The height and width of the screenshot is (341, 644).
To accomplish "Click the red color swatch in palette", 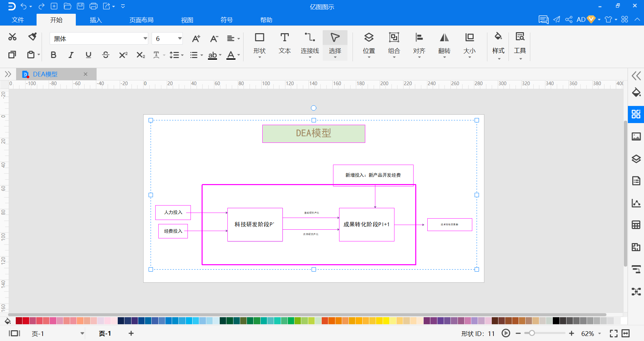I will click(26, 321).
